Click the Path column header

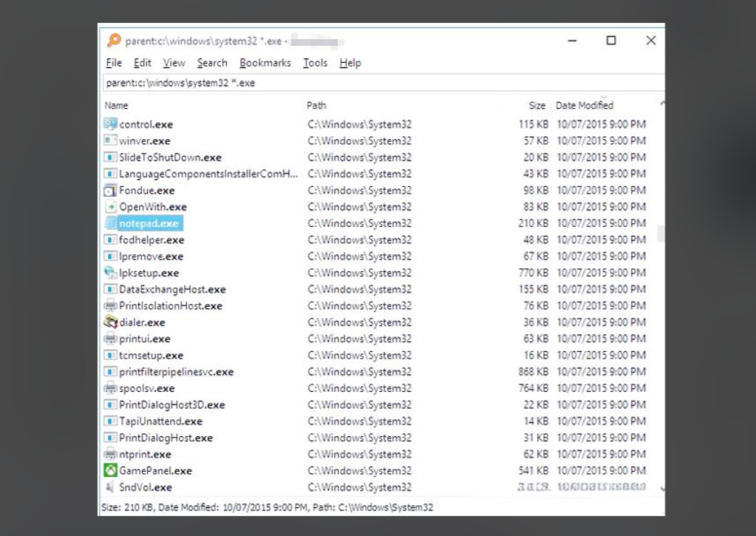[x=316, y=106]
